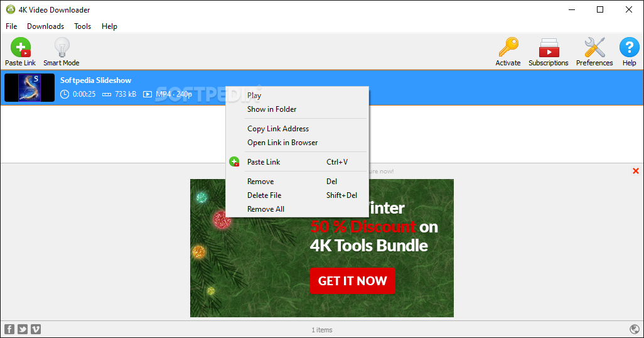
Task: Choose Paste Link in context menu
Action: (298, 162)
